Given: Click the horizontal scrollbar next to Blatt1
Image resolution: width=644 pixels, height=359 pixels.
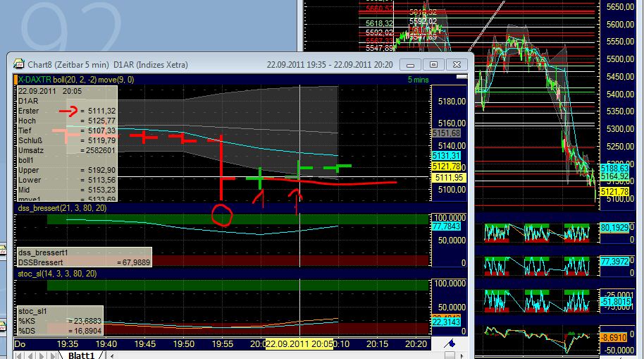Looking at the screenshot, I should (282, 355).
